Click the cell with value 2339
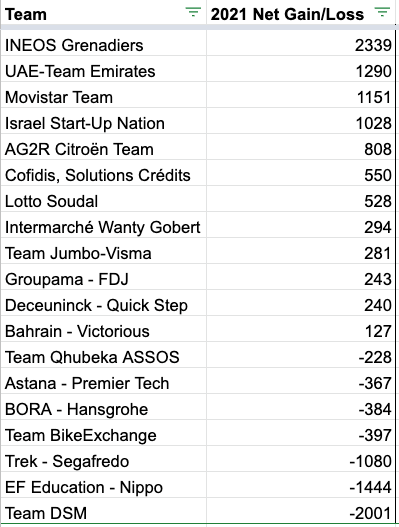Viewport: 399px width, 527px height. (x=301, y=43)
